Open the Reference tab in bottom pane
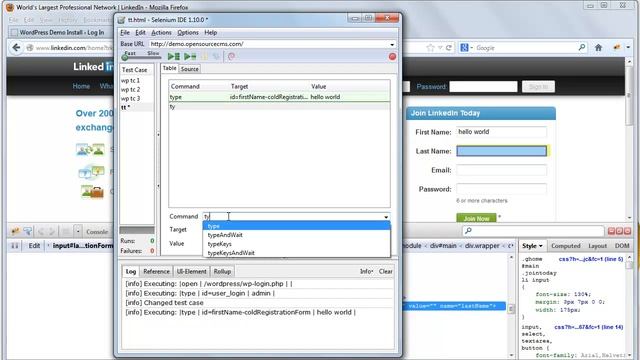This screenshot has height=360, width=640. [x=156, y=271]
